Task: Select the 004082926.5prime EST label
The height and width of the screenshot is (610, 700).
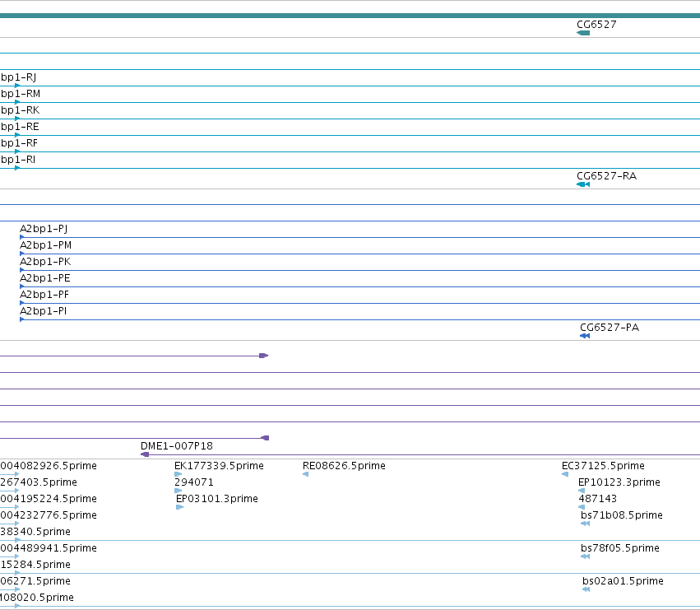Action: 49,466
